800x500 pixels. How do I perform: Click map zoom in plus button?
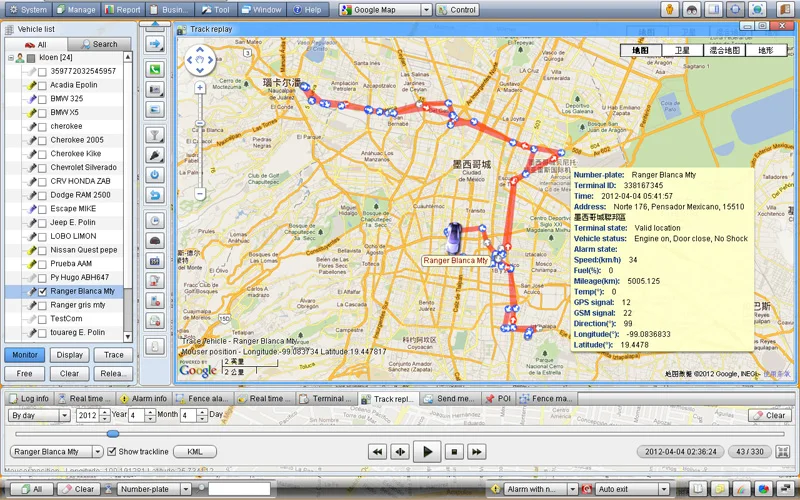point(200,87)
